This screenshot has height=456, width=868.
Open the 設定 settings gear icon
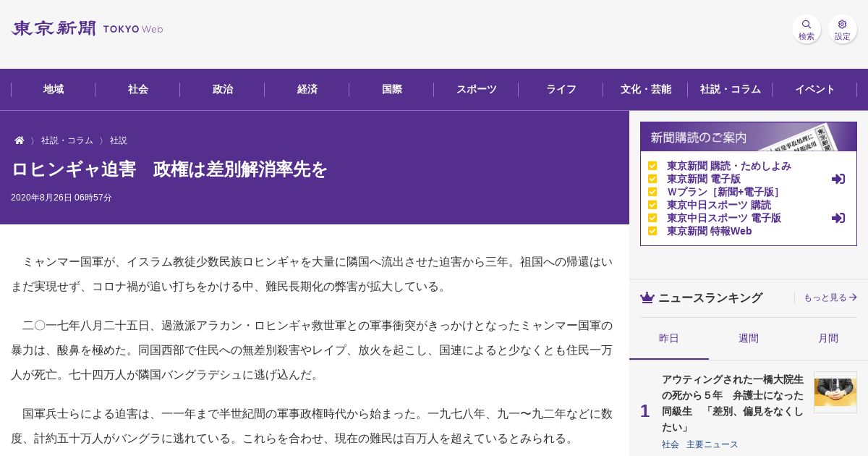point(842,29)
